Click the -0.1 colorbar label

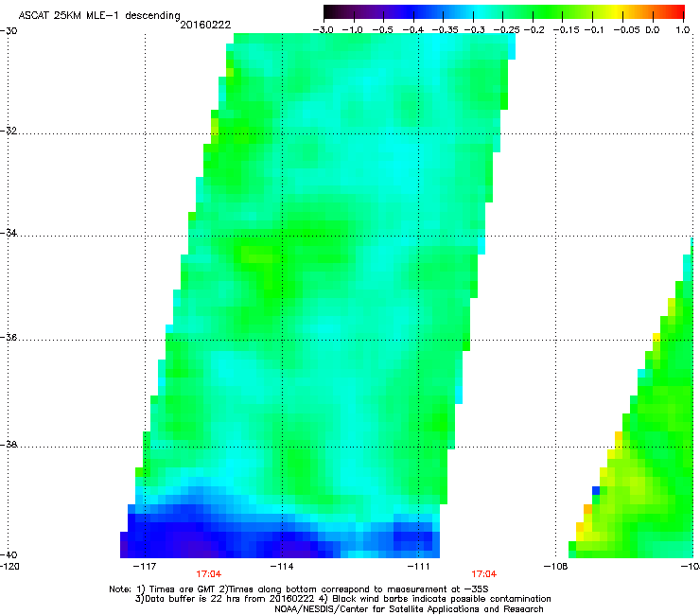coord(594,30)
